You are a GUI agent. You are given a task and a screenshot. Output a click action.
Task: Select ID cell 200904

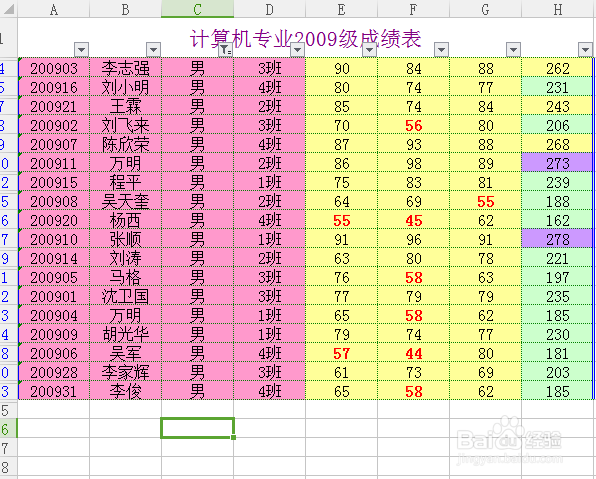(x=54, y=315)
